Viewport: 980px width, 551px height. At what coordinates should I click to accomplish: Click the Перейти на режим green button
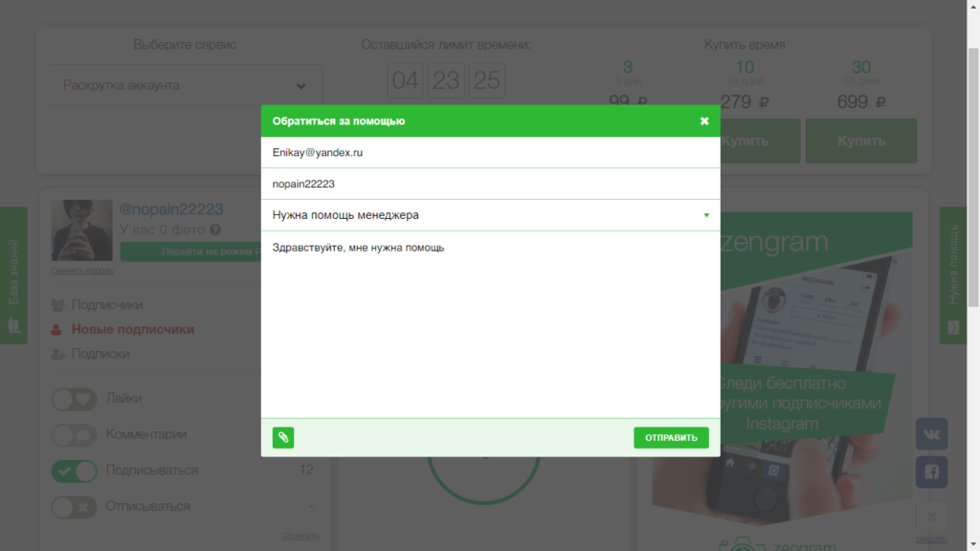[x=191, y=252]
